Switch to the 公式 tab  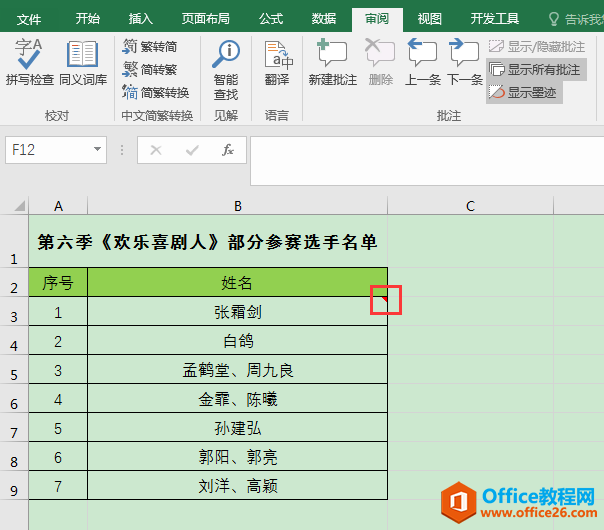coord(271,19)
